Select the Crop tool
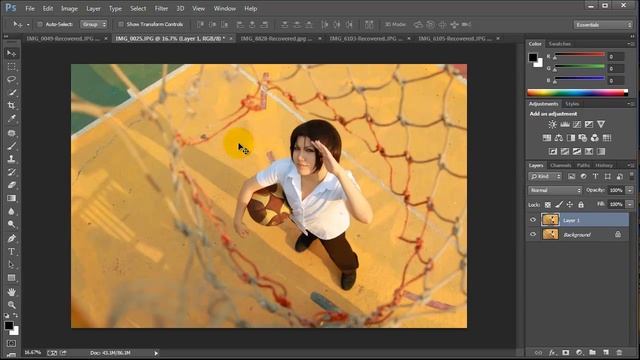640x360 pixels. coord(11,105)
